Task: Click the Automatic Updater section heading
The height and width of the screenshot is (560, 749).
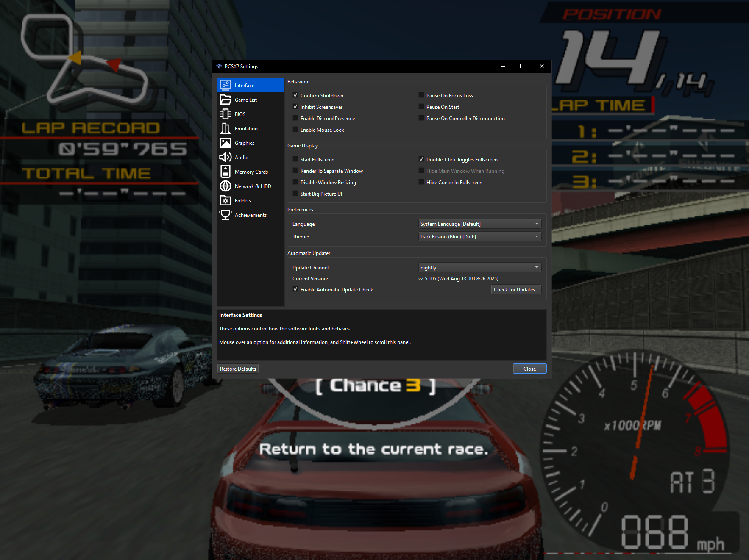Action: pos(309,253)
